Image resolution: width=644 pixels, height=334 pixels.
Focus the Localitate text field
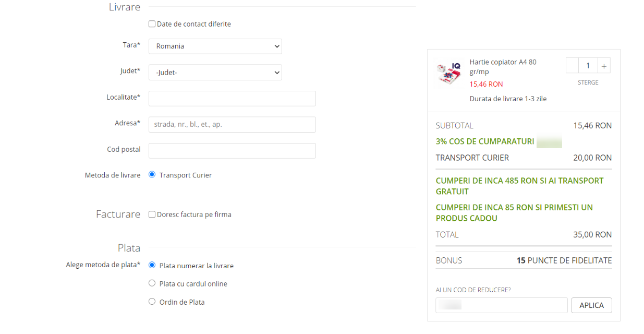tap(232, 99)
